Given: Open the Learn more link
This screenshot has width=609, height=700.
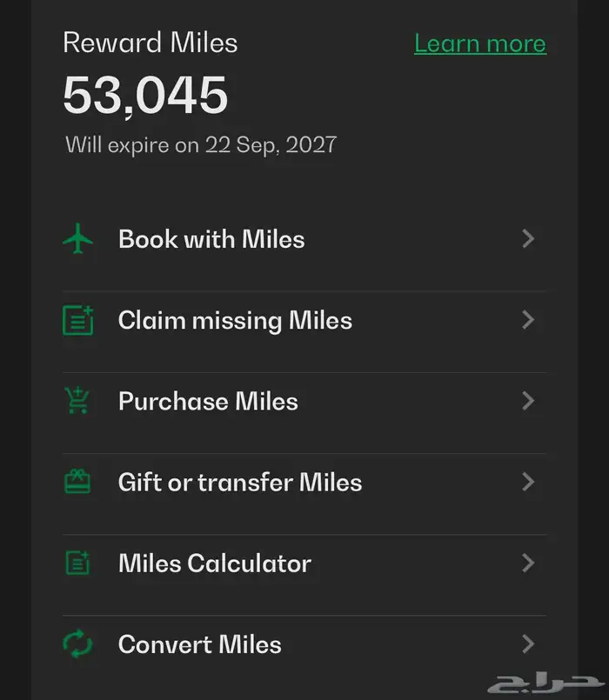Looking at the screenshot, I should point(479,43).
